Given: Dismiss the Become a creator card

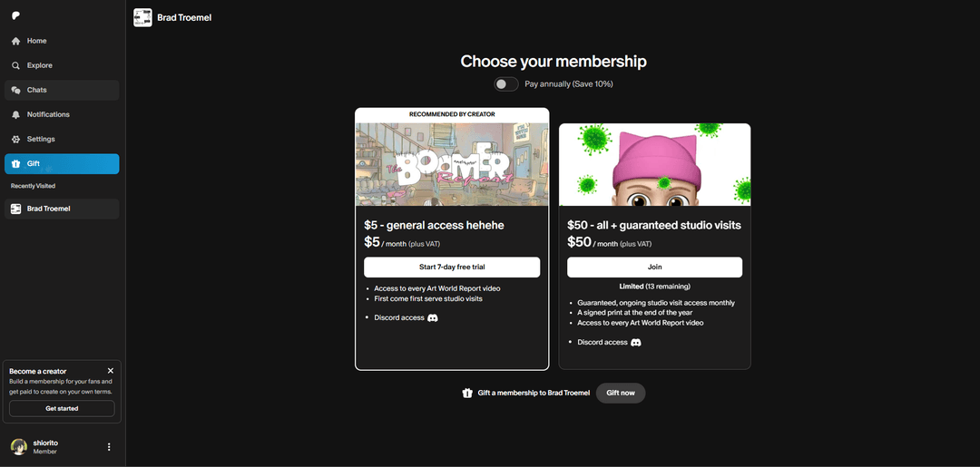Looking at the screenshot, I should (x=111, y=371).
